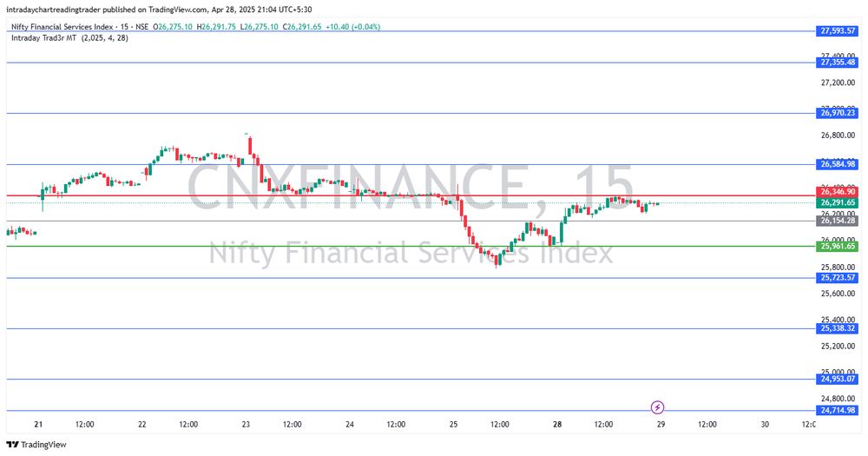Click the 25,200.00 axis tick label
Screen dimensions: 868x456
point(838,346)
